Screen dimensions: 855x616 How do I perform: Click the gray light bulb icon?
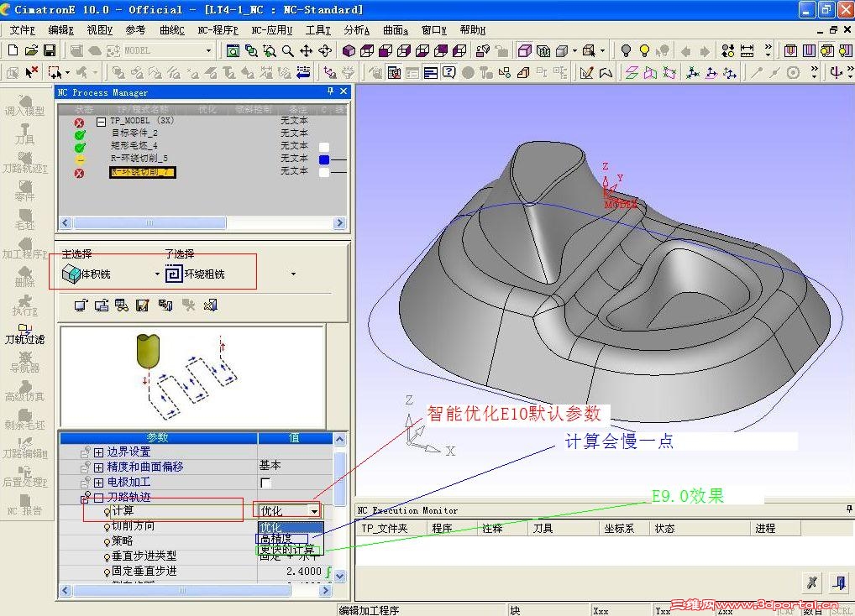[x=626, y=50]
